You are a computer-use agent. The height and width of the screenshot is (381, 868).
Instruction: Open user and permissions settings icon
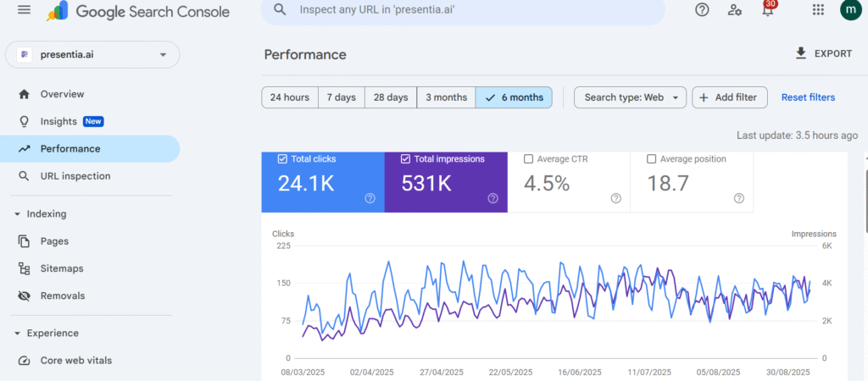(735, 10)
